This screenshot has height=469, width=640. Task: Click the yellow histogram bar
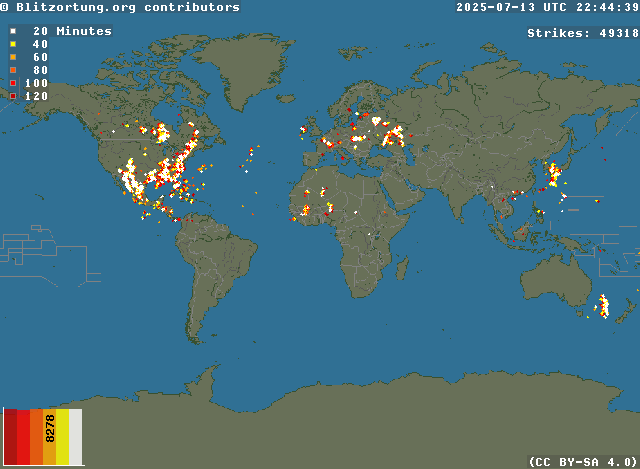(x=62, y=437)
